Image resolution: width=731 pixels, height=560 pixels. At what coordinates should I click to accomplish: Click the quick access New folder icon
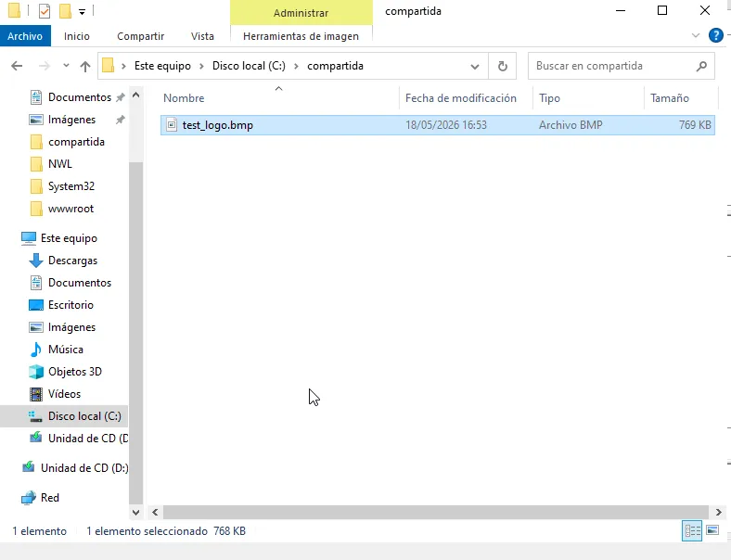pyautogui.click(x=65, y=11)
